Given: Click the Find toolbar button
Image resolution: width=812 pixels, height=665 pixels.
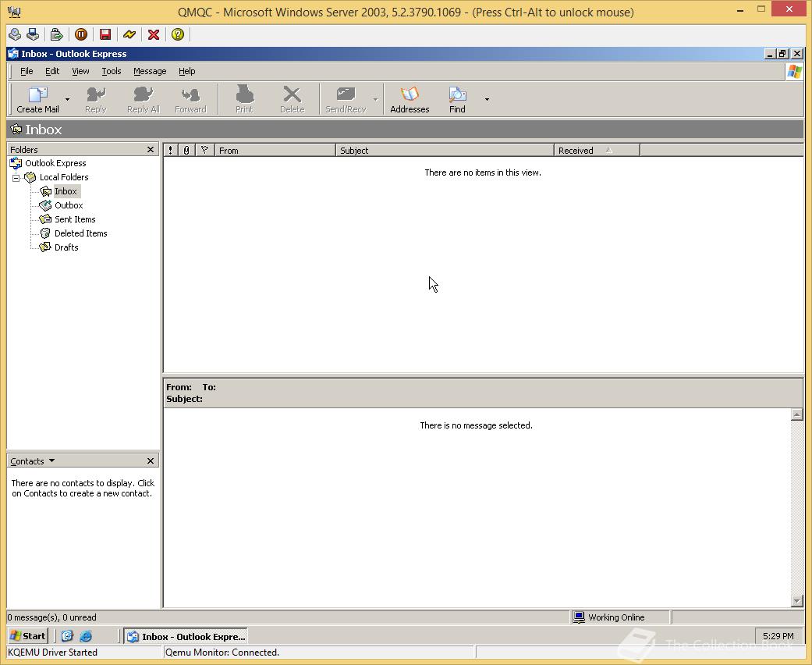Looking at the screenshot, I should pyautogui.click(x=457, y=100).
